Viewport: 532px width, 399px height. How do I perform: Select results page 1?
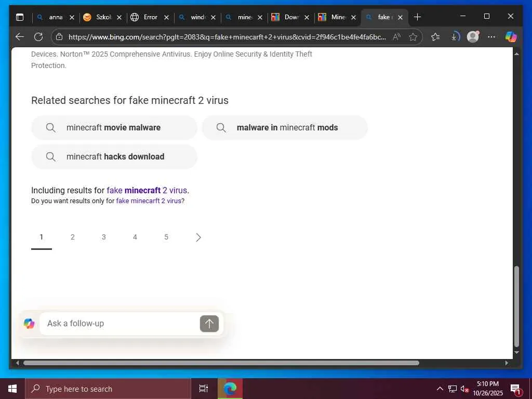point(42,237)
